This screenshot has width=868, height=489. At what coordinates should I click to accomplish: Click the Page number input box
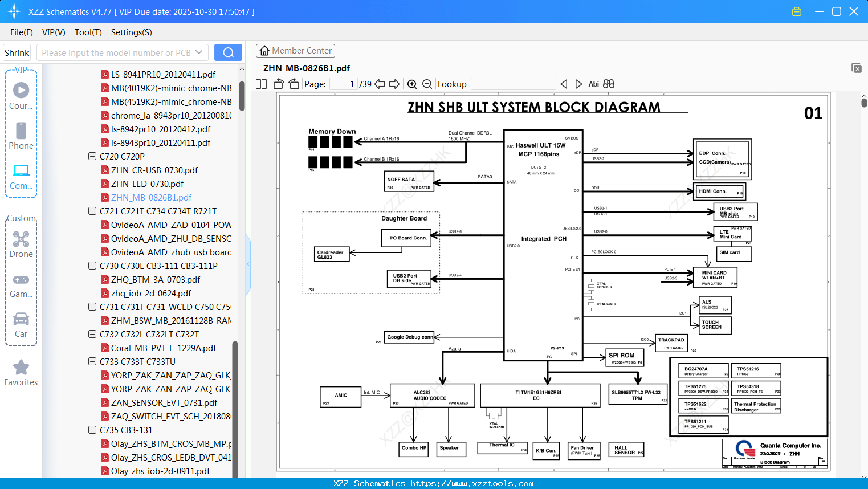pos(343,84)
